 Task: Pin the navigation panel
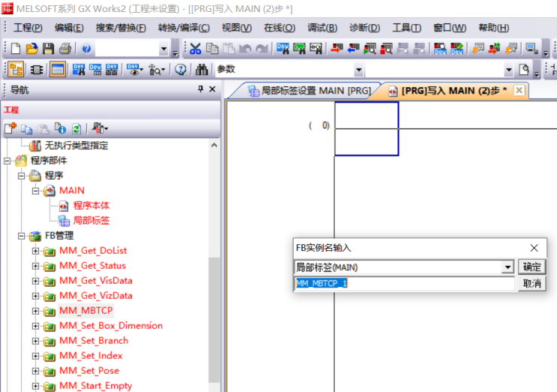point(200,89)
